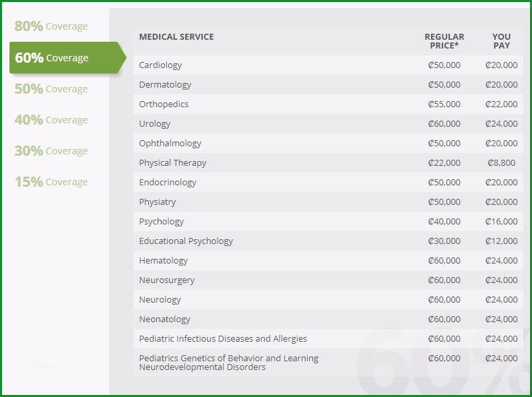Switch to the 80% Coverage tab

click(51, 26)
